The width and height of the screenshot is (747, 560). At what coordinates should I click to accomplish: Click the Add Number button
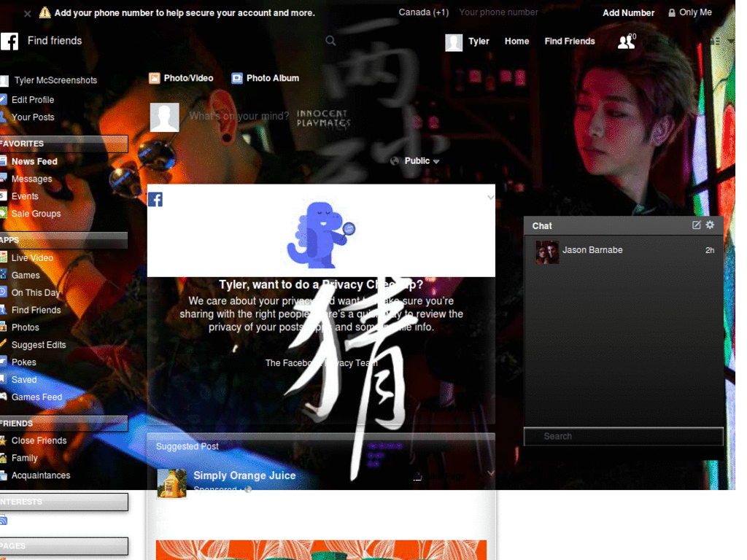[x=628, y=12]
